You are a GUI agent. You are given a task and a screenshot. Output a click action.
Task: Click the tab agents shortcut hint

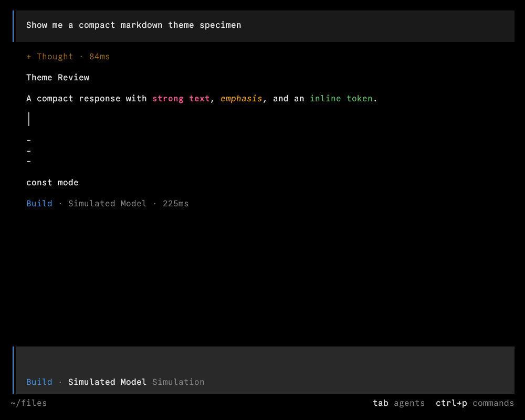399,403
